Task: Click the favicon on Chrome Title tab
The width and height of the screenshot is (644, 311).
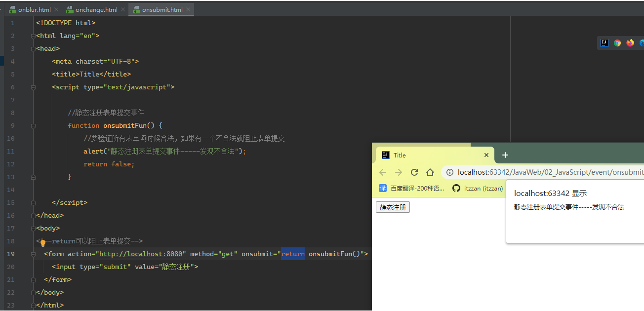Action: click(386, 155)
